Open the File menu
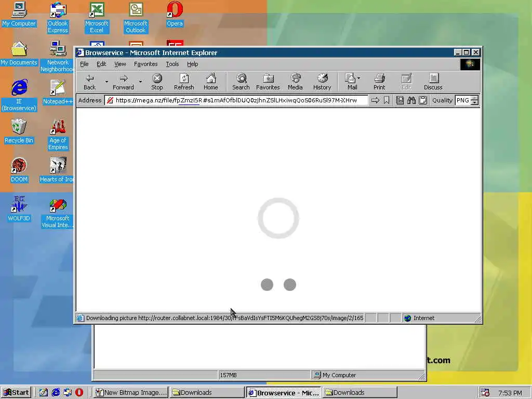532x399 pixels. point(84,64)
